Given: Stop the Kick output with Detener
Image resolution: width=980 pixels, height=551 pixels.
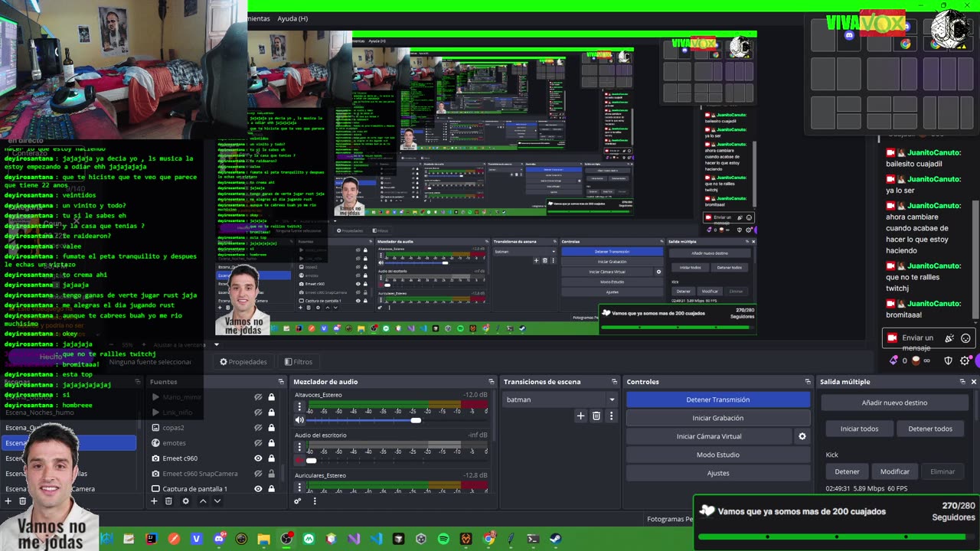Looking at the screenshot, I should pyautogui.click(x=847, y=471).
